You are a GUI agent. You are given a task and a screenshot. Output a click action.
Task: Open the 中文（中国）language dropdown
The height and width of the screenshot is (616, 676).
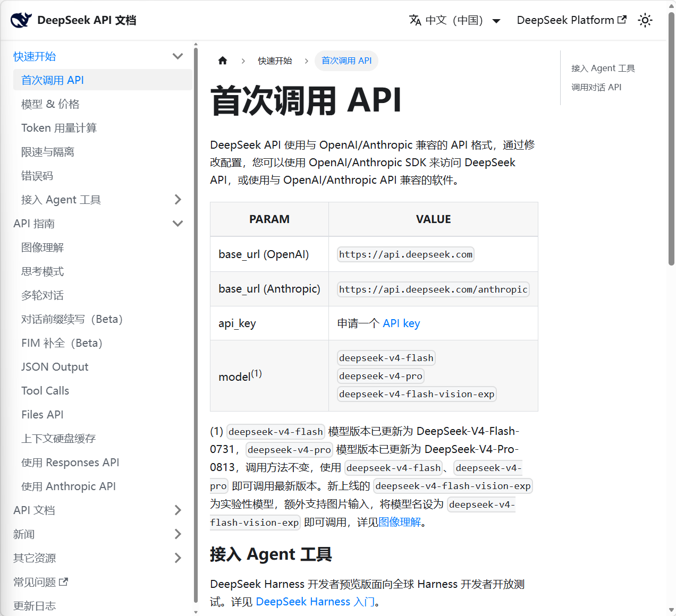coord(454,20)
